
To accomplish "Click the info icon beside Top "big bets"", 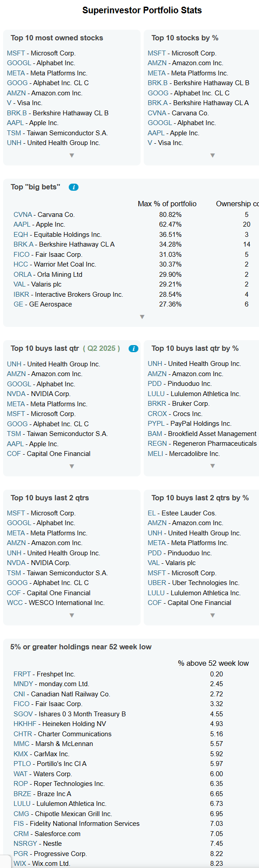I will (x=74, y=187).
